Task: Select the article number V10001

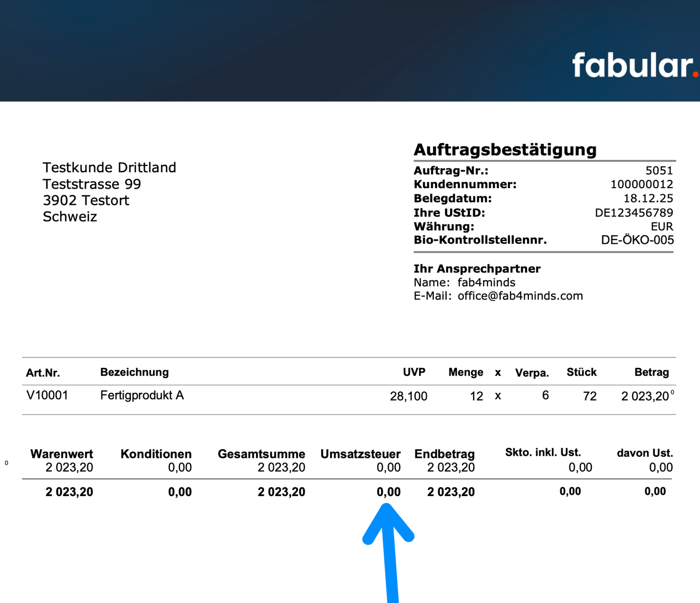Action: 46,396
